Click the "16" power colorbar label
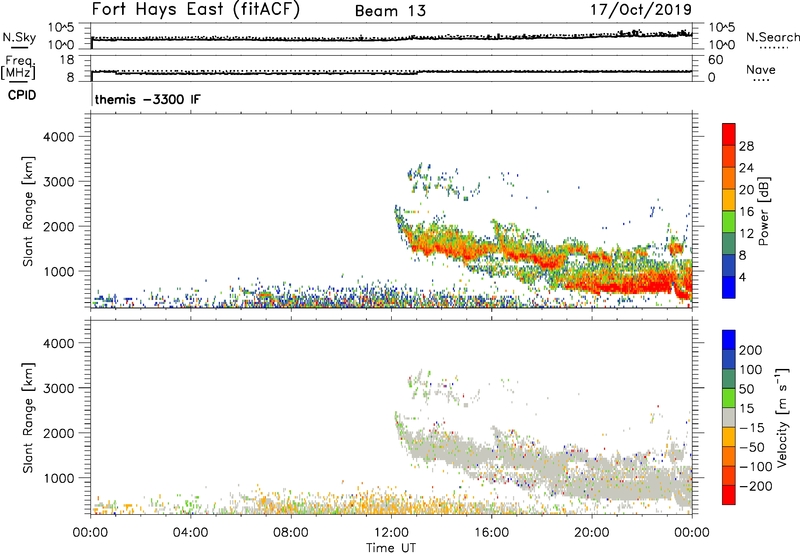 (746, 212)
